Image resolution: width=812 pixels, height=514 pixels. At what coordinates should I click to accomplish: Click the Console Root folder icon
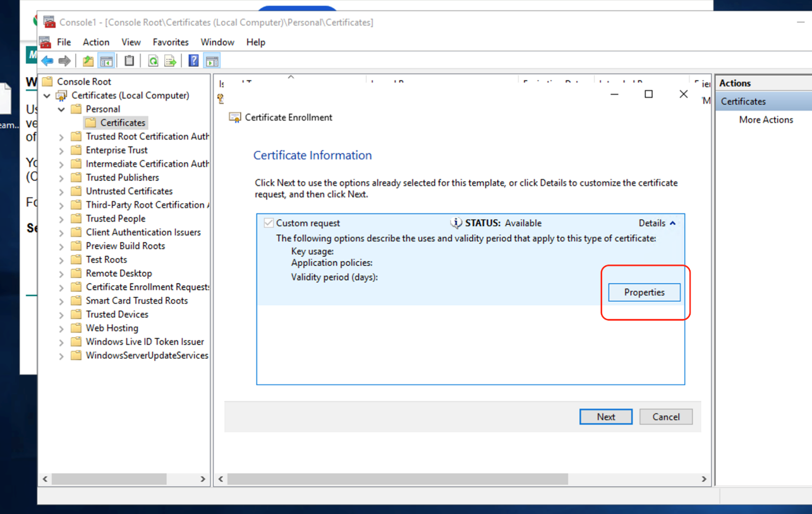(x=47, y=81)
